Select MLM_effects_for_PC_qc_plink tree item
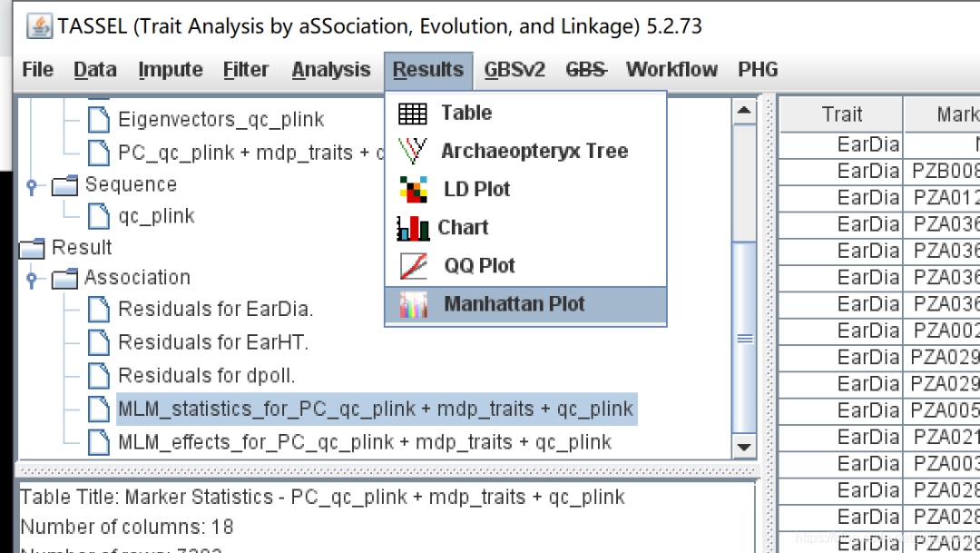This screenshot has width=980, height=553. (x=365, y=442)
